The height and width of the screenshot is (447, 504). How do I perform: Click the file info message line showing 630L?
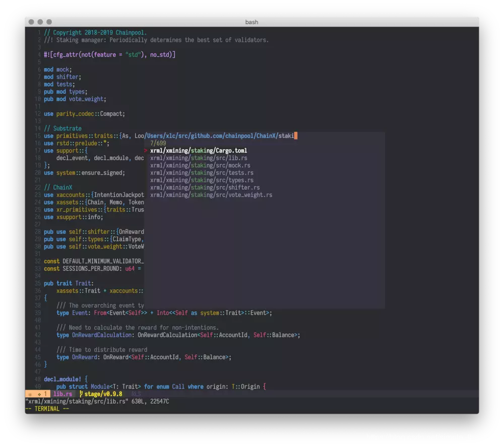97,401
